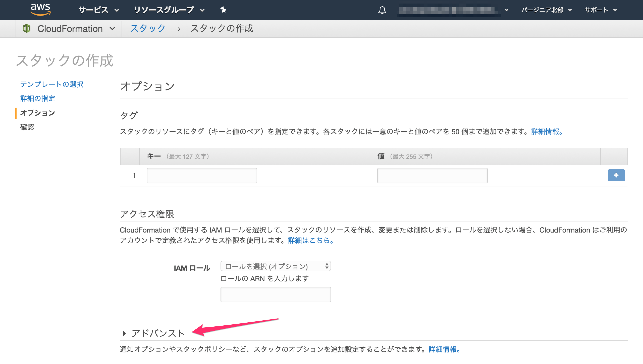
Task: Go to テンプレートの選択 step in sidebar
Action: point(52,85)
